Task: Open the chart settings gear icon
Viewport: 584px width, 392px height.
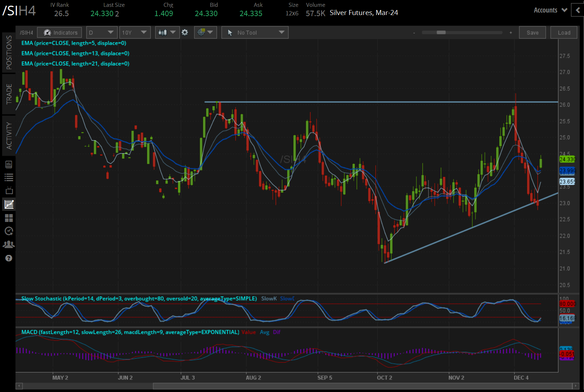Action: [x=185, y=33]
